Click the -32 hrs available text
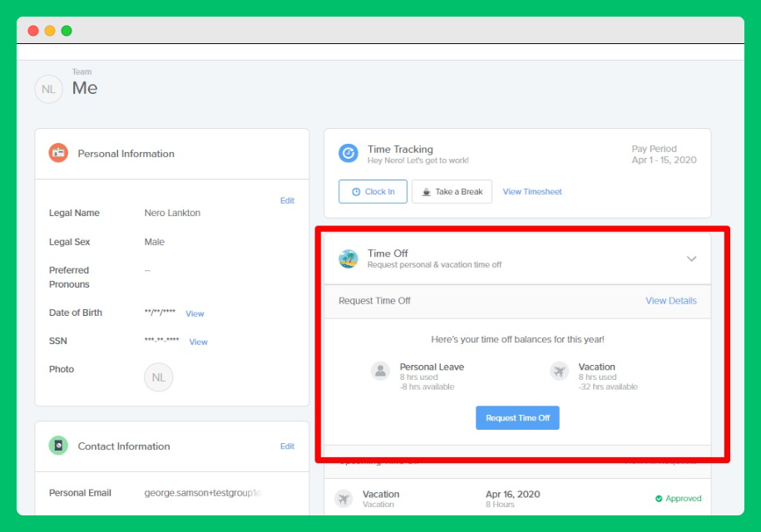This screenshot has height=532, width=761. 608,387
